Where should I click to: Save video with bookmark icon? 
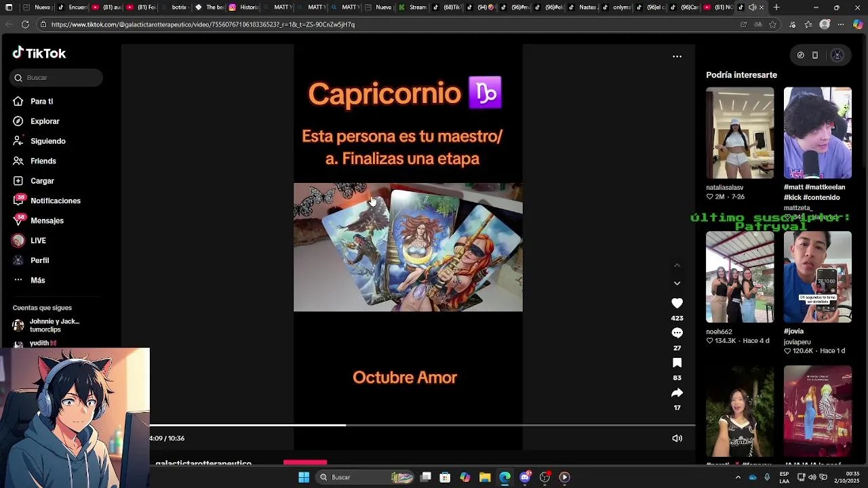(677, 363)
